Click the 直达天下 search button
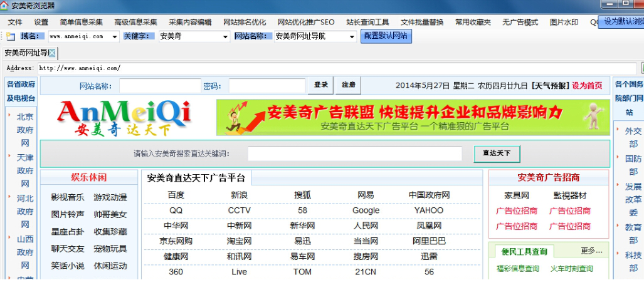Screen dimensions: 644x290 pos(497,154)
